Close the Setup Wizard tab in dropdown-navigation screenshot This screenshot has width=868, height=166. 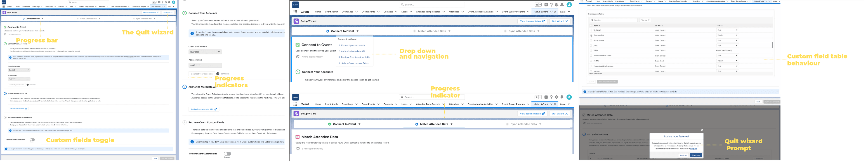click(555, 12)
